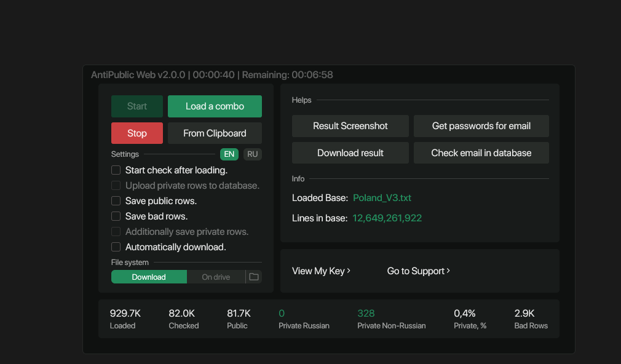Click the 0,4% Private percent stat
This screenshot has width=621, height=364.
point(470,319)
